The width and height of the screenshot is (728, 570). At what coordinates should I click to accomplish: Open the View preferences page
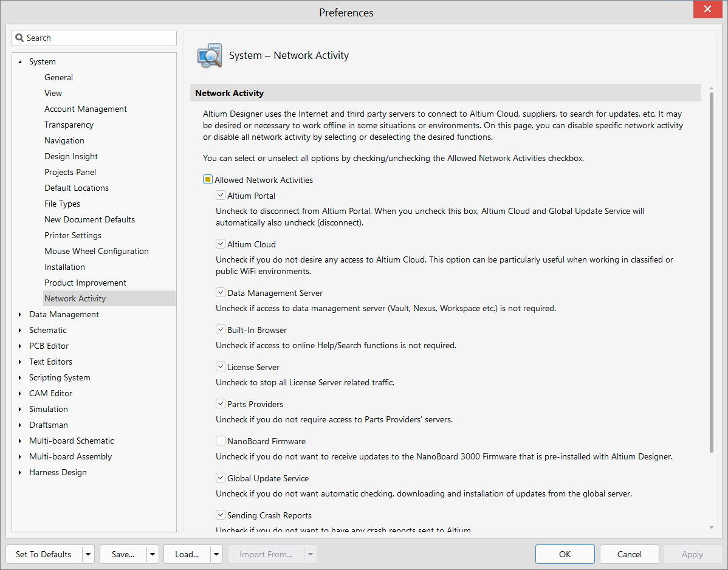(53, 94)
